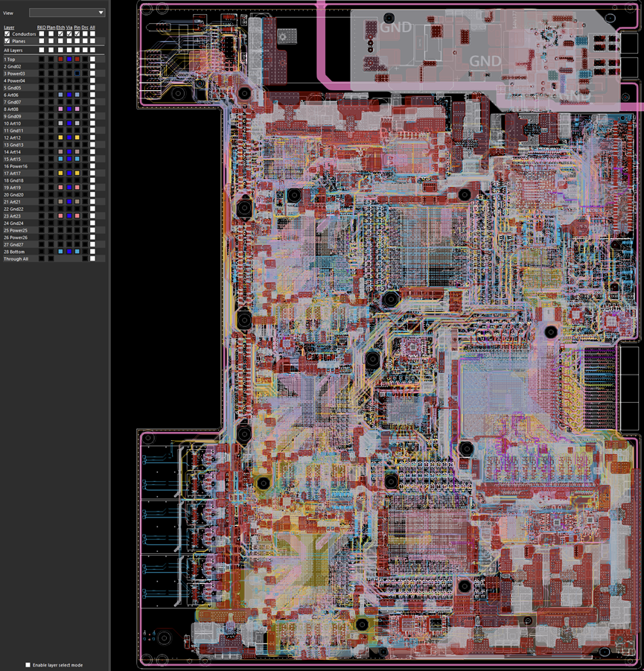Screen dimensions: 644x671
Task: Click the Art12 yellow Pin color swatch
Action: (77, 138)
